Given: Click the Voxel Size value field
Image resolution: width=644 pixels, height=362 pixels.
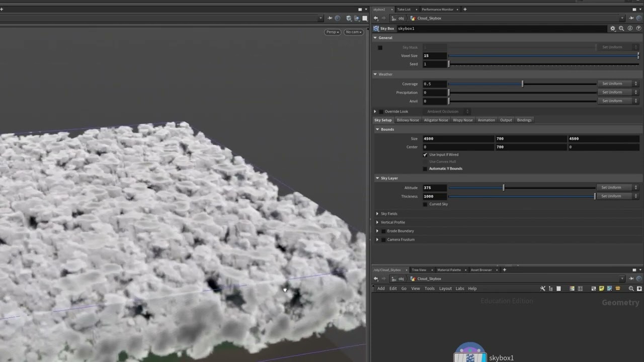Looking at the screenshot, I should tap(435, 56).
